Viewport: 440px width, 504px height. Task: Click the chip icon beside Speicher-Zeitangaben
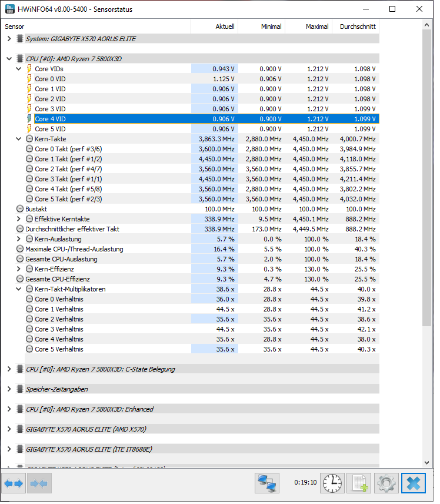coord(20,390)
